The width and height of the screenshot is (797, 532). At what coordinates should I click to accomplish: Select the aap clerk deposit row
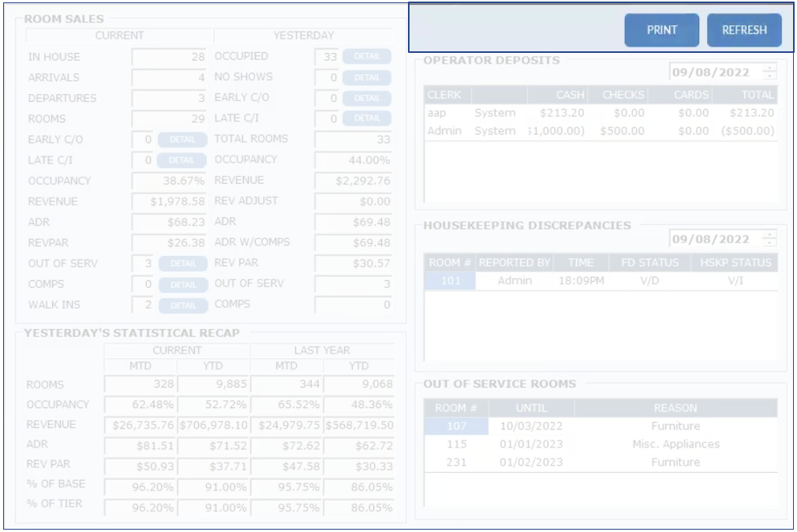point(600,113)
